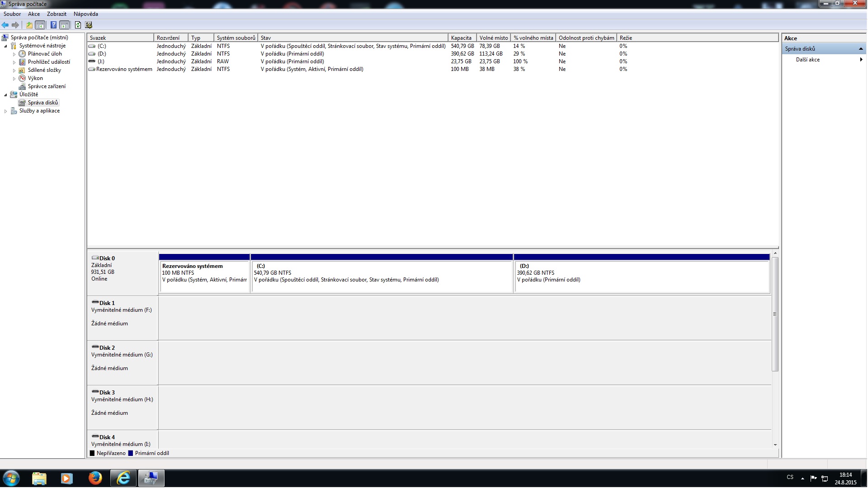Open the Zobrazit menu

pos(57,14)
